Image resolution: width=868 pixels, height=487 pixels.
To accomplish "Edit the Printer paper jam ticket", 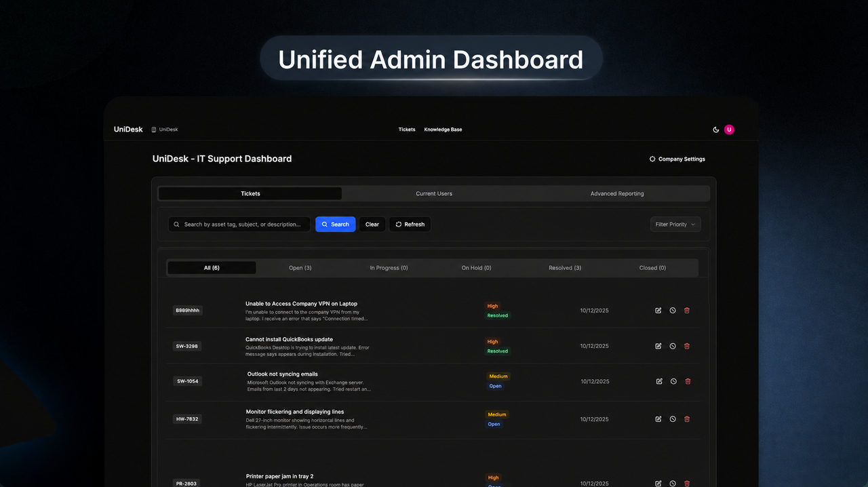I will (658, 484).
